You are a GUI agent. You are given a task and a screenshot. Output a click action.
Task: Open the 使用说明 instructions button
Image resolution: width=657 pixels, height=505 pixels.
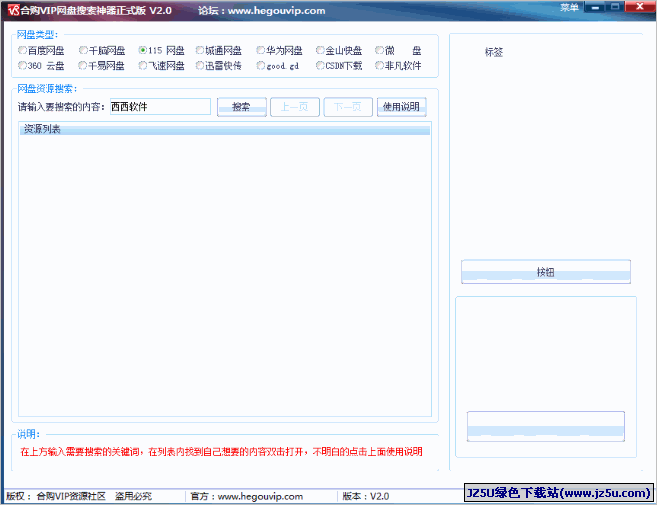[x=401, y=107]
